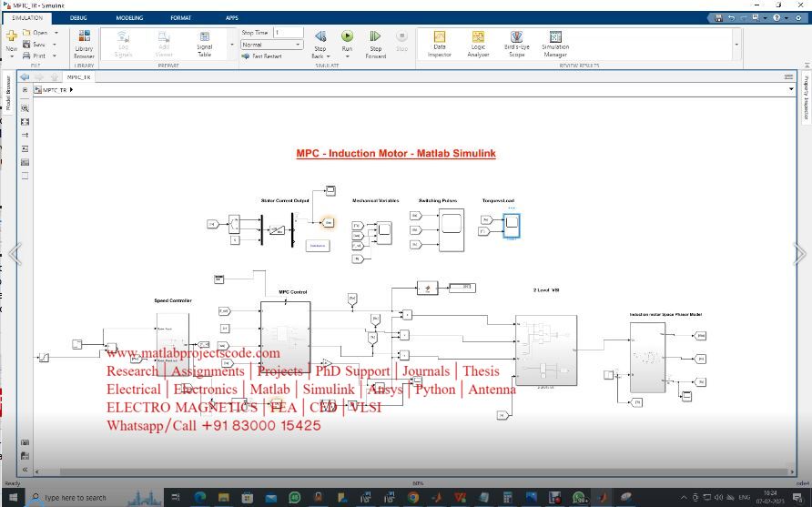Expand the Open file dropdown arrow
Screen dimensions: 812x507
[56, 33]
